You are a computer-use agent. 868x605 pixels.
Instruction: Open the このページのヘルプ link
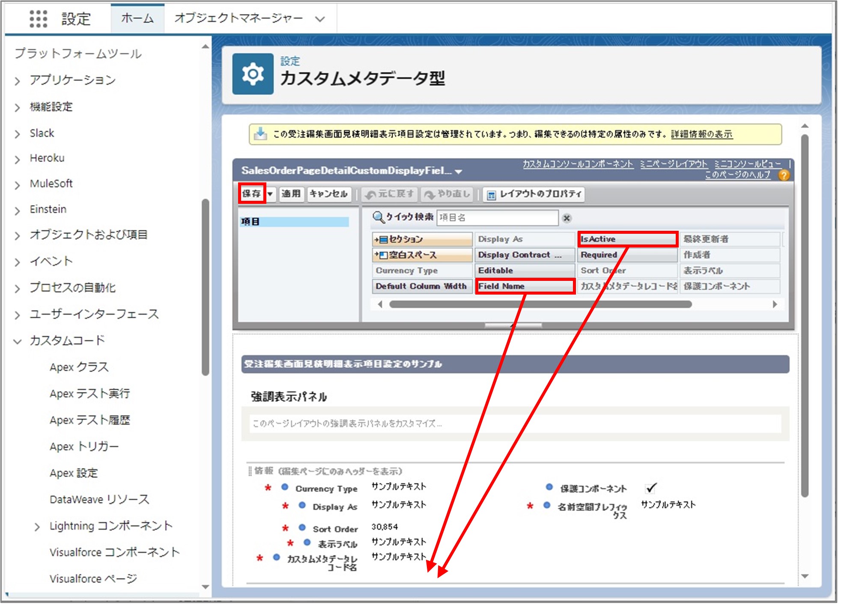(737, 175)
